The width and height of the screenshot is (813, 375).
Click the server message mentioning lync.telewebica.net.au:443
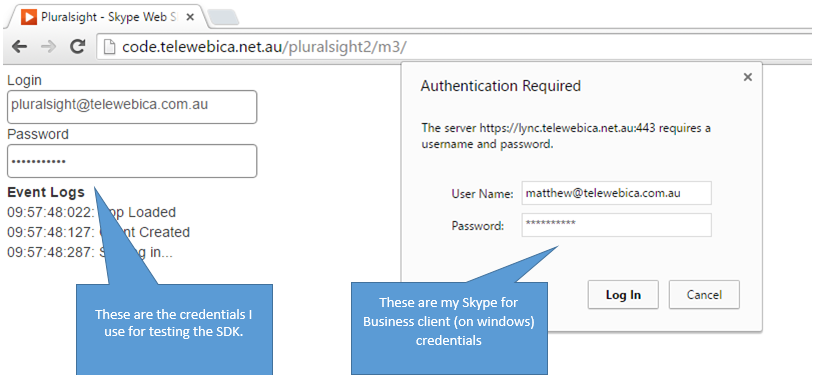(566, 136)
